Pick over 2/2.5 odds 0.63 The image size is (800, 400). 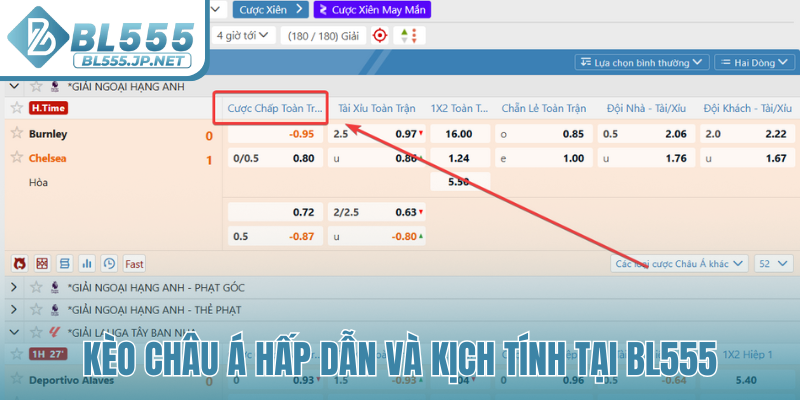tap(377, 212)
